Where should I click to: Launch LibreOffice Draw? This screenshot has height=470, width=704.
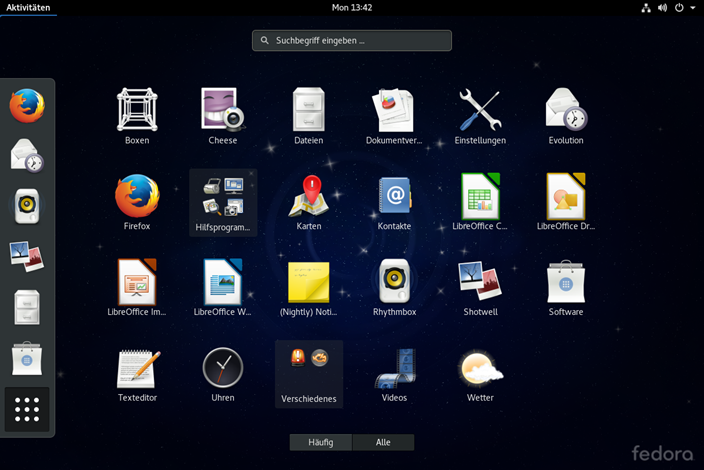pos(566,202)
